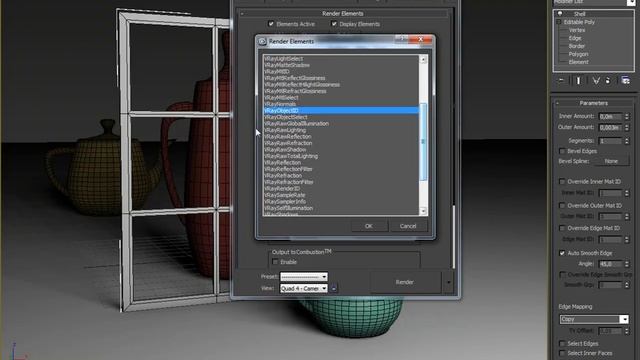This screenshot has width=640, height=360.
Task: Click the lock icon beside View dropdown
Action: [333, 288]
